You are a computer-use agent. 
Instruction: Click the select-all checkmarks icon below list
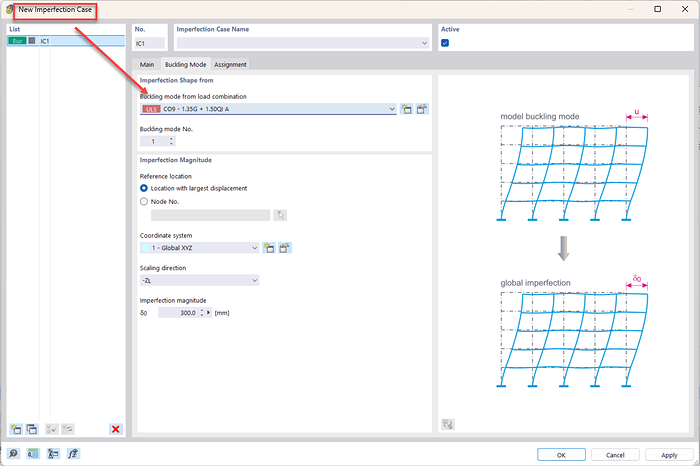tap(52, 429)
